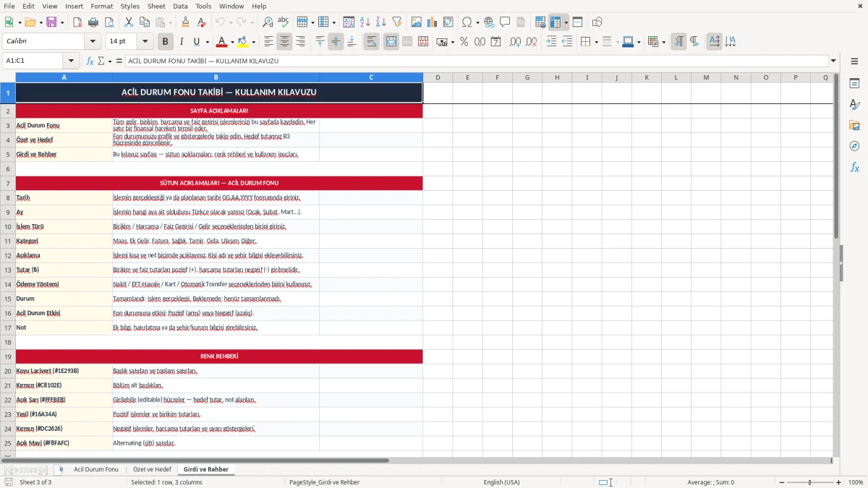Toggle Italic formatting
The height and width of the screenshot is (488, 868).
click(x=182, y=42)
